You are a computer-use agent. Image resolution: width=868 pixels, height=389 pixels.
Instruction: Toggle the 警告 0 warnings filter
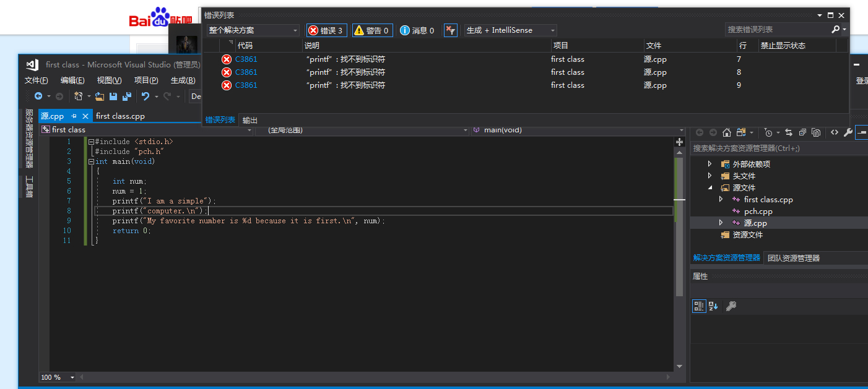coord(372,30)
